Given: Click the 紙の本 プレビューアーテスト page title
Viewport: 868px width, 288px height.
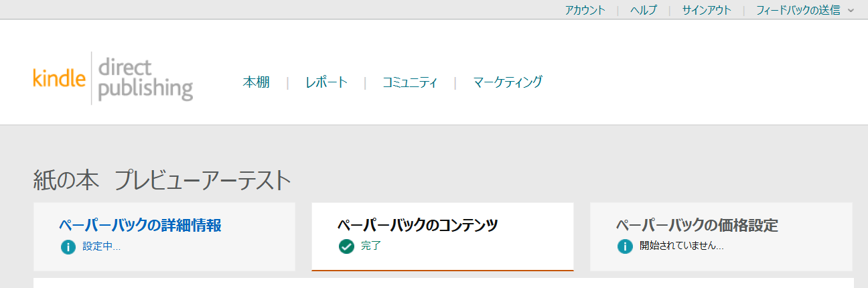Looking at the screenshot, I should pos(162,181).
